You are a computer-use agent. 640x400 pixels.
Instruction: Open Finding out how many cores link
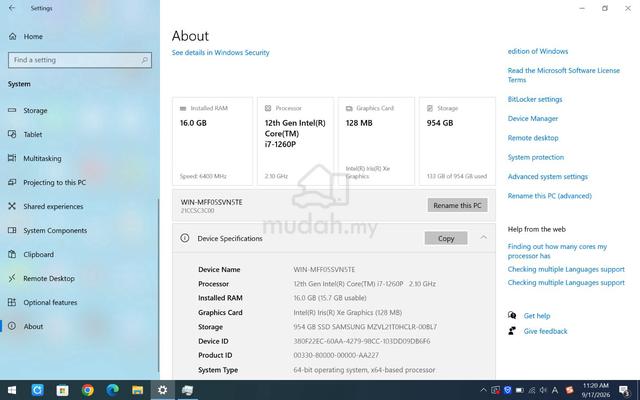coord(557,251)
